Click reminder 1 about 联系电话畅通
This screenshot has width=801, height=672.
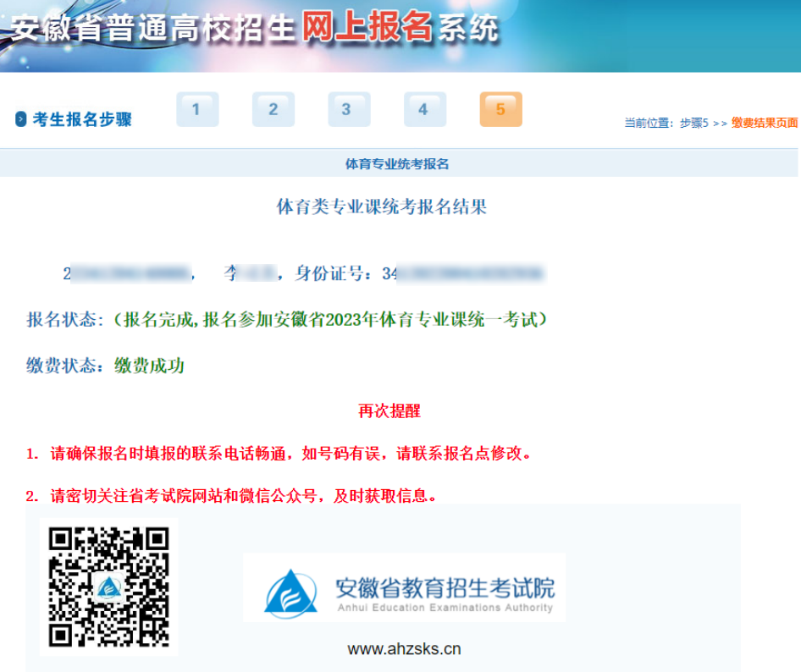(279, 454)
